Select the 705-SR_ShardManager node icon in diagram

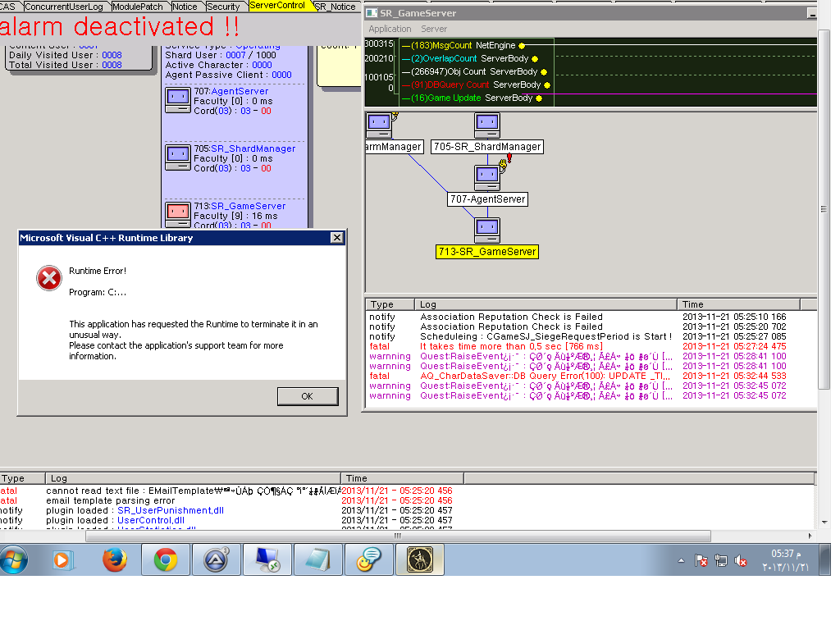[487, 126]
